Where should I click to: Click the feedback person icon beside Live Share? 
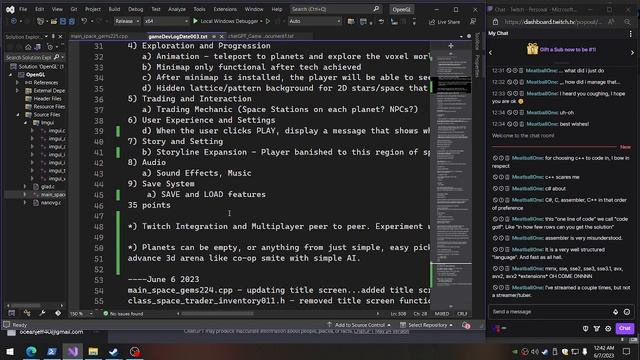coord(473,21)
